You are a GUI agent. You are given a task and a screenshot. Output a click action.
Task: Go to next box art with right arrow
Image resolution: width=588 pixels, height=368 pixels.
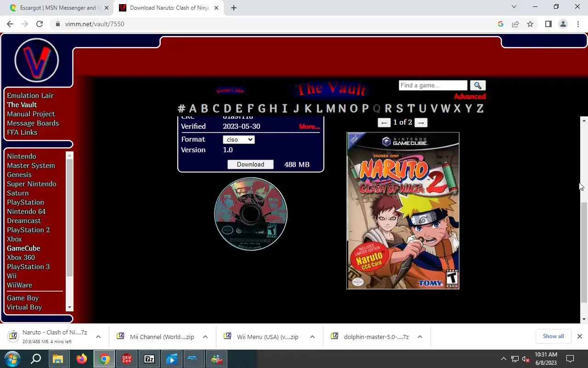pos(421,122)
